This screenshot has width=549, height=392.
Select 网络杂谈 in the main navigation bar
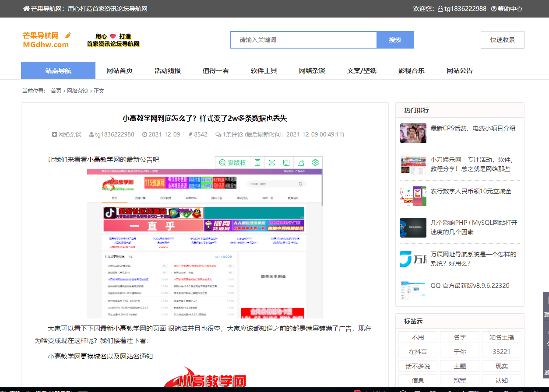(312, 70)
